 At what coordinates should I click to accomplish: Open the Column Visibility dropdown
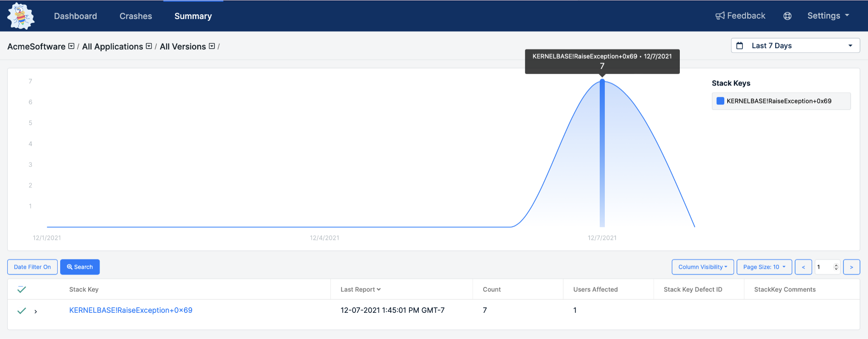tap(703, 267)
